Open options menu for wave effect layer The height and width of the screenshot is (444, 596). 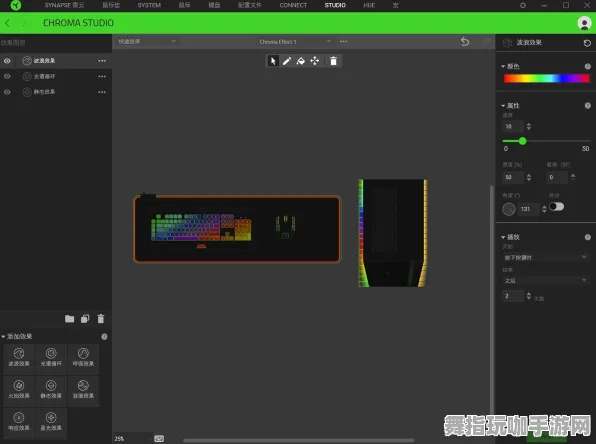coord(102,61)
